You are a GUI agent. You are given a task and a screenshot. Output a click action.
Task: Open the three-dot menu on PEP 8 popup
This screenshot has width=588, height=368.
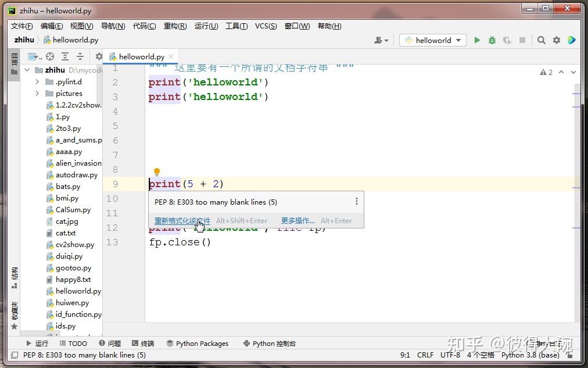pyautogui.click(x=356, y=201)
